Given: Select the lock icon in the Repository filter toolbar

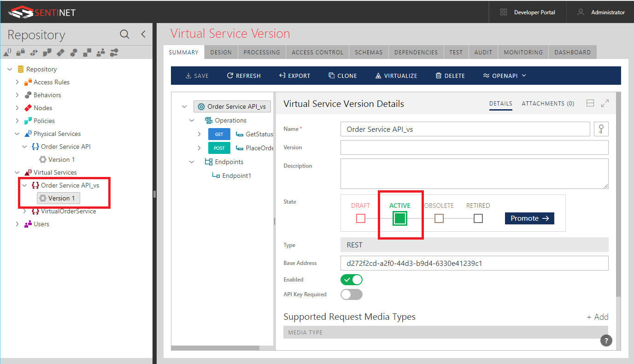Looking at the screenshot, I should (x=20, y=52).
